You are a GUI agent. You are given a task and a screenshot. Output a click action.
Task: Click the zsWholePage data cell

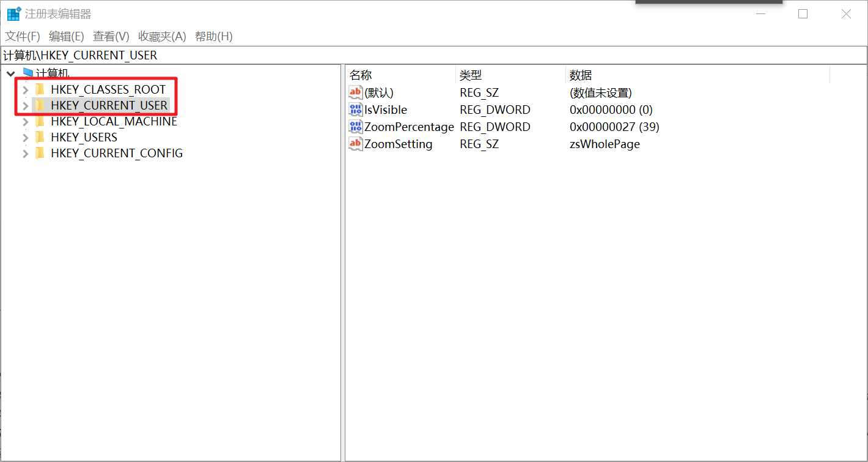point(605,144)
